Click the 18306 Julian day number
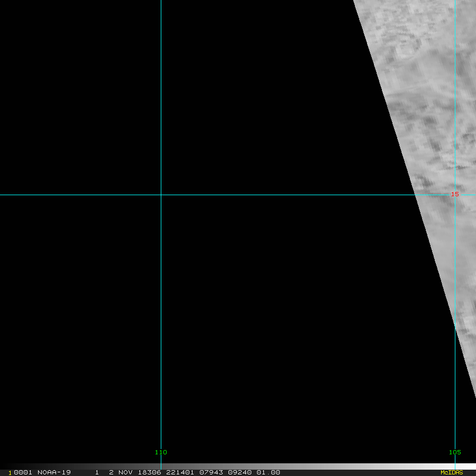The height and width of the screenshot is (476, 476). pyautogui.click(x=151, y=472)
